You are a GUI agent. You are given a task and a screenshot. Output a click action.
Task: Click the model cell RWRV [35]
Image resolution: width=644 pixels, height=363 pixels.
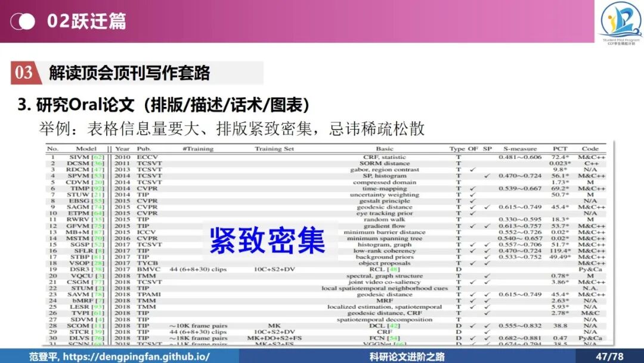[x=85, y=220]
